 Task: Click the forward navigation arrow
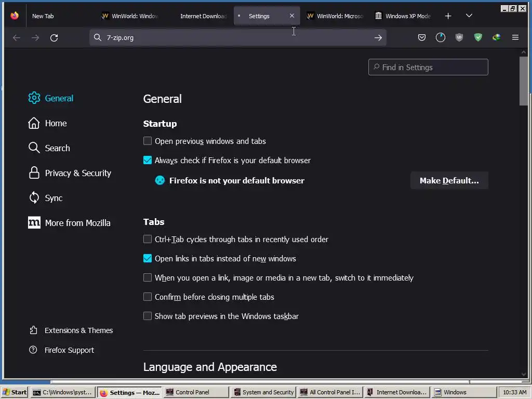point(35,37)
